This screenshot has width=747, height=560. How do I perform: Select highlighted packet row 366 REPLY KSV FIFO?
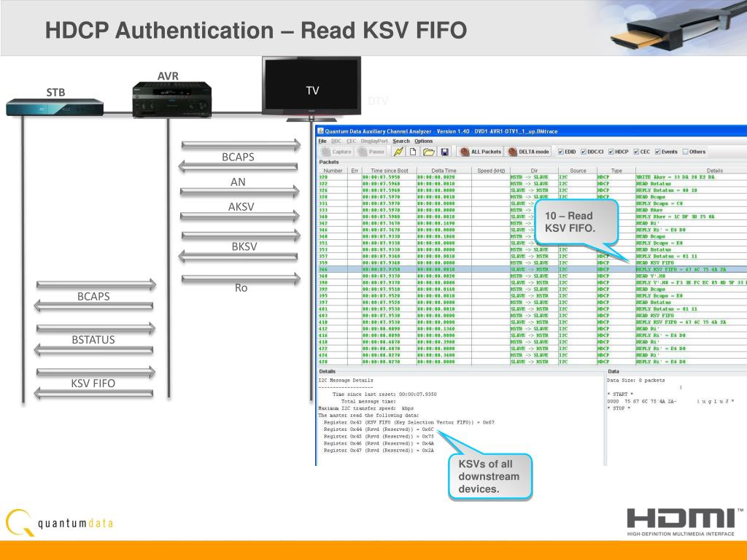coord(532,270)
